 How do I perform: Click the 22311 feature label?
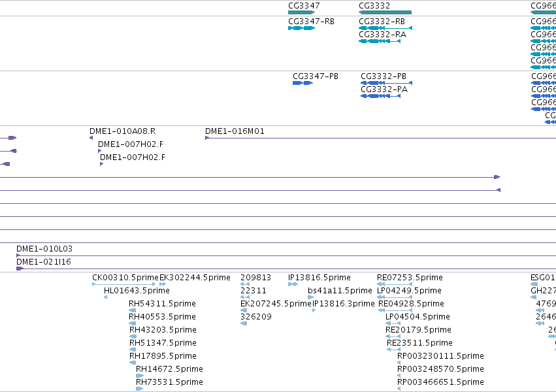tap(253, 291)
